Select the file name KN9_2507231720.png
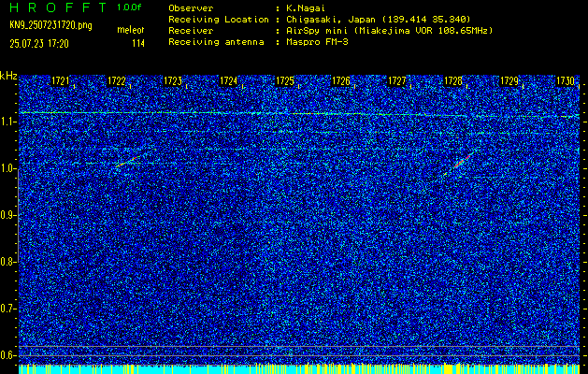Screen dimensions: 588x374 tap(50, 25)
